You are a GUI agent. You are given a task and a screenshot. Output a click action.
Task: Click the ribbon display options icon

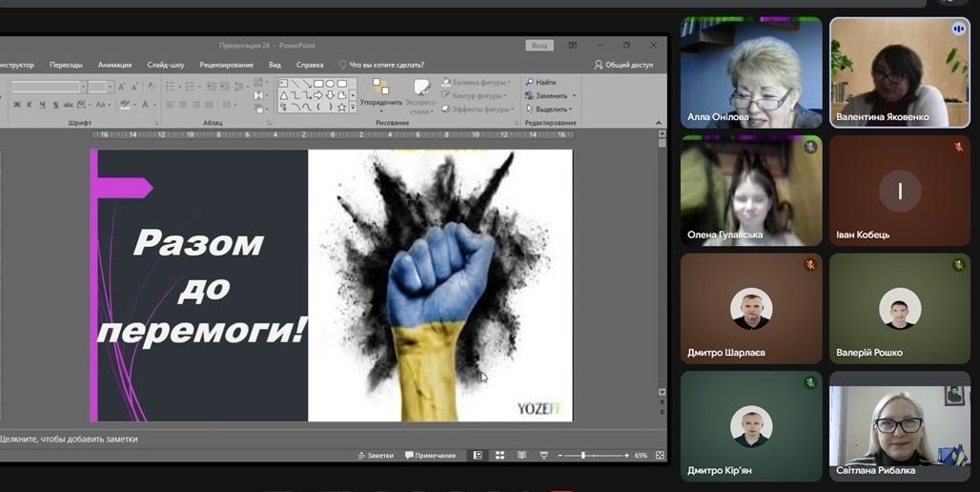coord(573,45)
